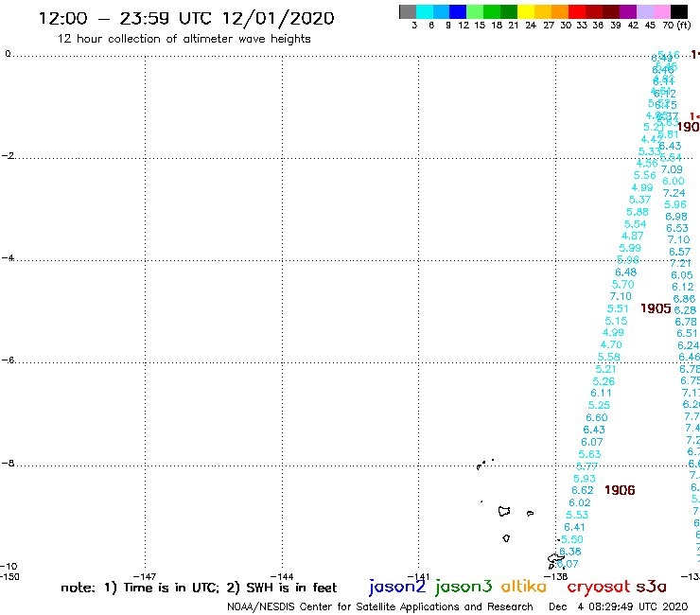Click the wave height value '6.00'
Screen dimensions: 700x615
coord(674,182)
